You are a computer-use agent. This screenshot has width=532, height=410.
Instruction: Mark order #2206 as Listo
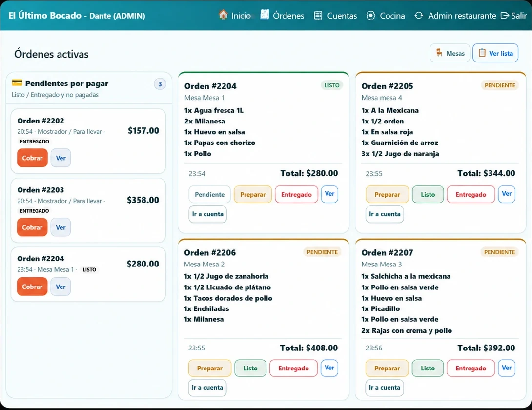pos(250,368)
